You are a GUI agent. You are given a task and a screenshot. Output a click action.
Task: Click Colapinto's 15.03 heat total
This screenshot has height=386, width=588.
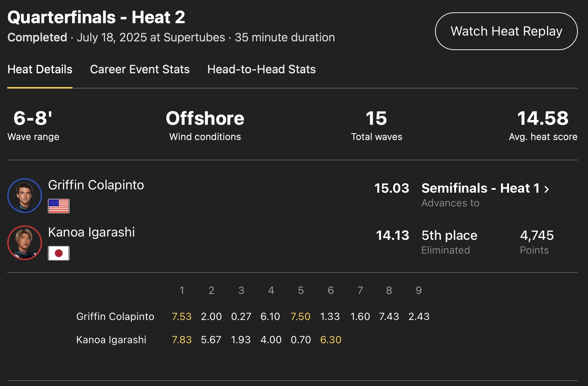(392, 188)
